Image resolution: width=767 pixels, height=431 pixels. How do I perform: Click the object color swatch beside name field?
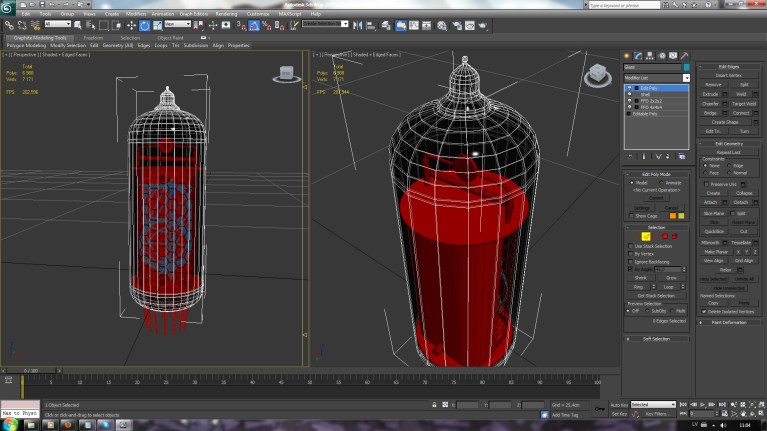pos(686,67)
